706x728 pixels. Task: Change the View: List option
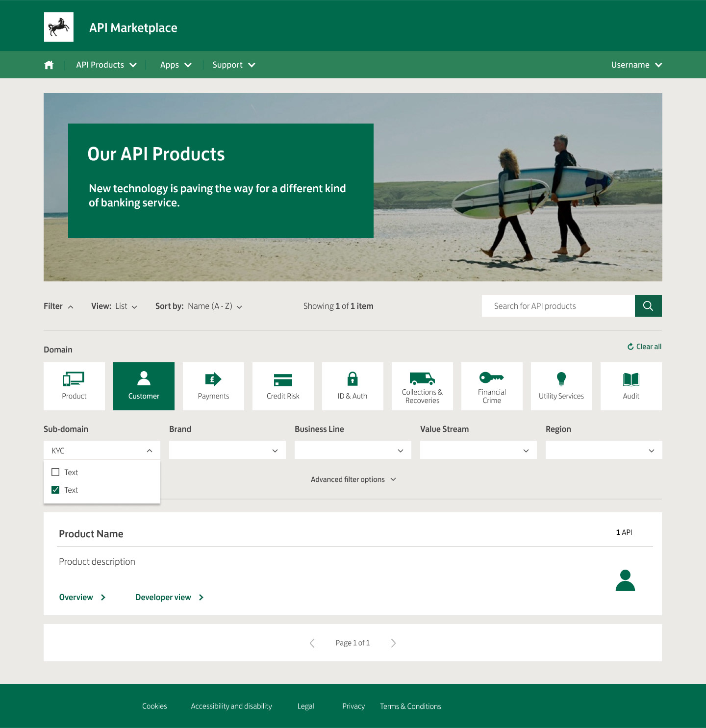pos(114,306)
